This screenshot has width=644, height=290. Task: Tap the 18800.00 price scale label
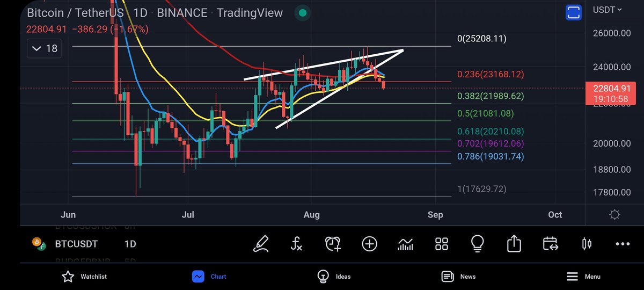coord(611,169)
